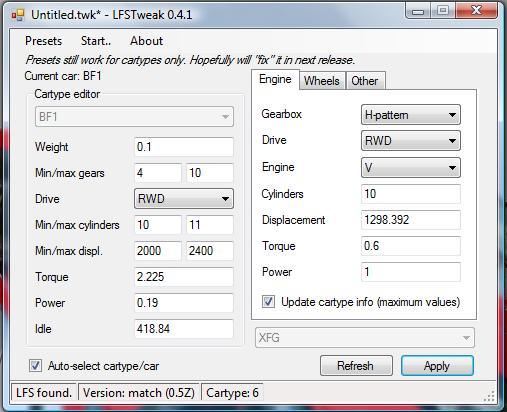Toggle Auto-select cartype/car checkbox
This screenshot has width=507, height=412.
click(35, 366)
